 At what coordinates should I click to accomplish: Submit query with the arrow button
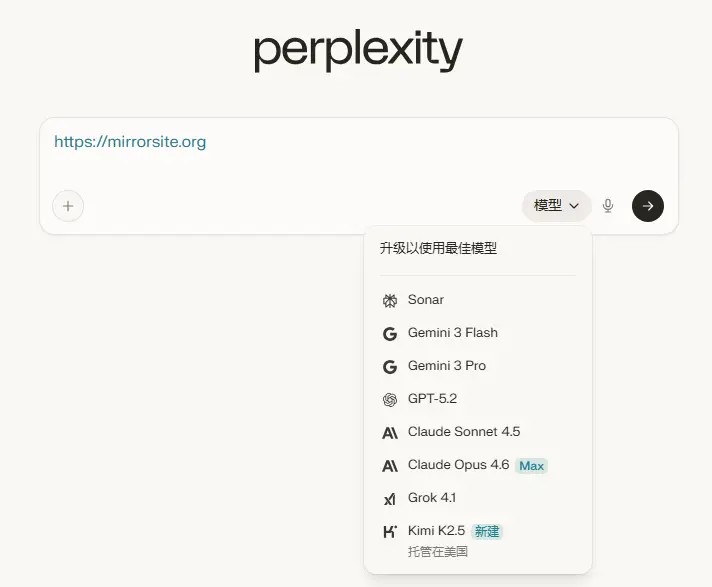tap(648, 206)
